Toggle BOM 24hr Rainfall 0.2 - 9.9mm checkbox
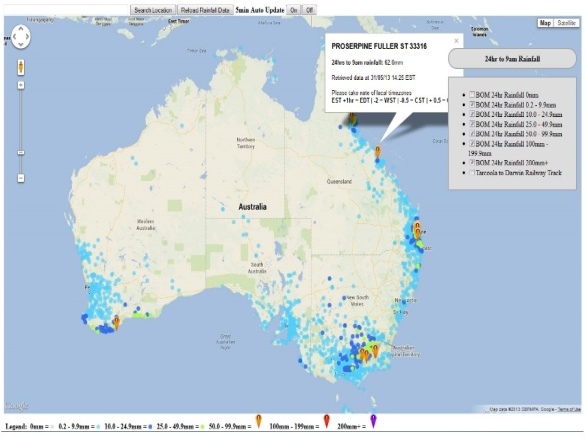587x437 pixels. click(x=472, y=104)
